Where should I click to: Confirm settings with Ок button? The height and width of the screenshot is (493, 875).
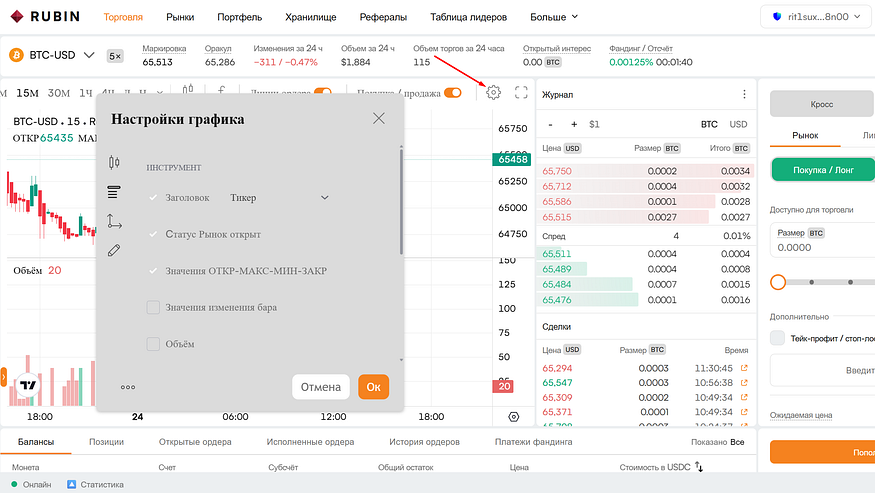pos(373,387)
